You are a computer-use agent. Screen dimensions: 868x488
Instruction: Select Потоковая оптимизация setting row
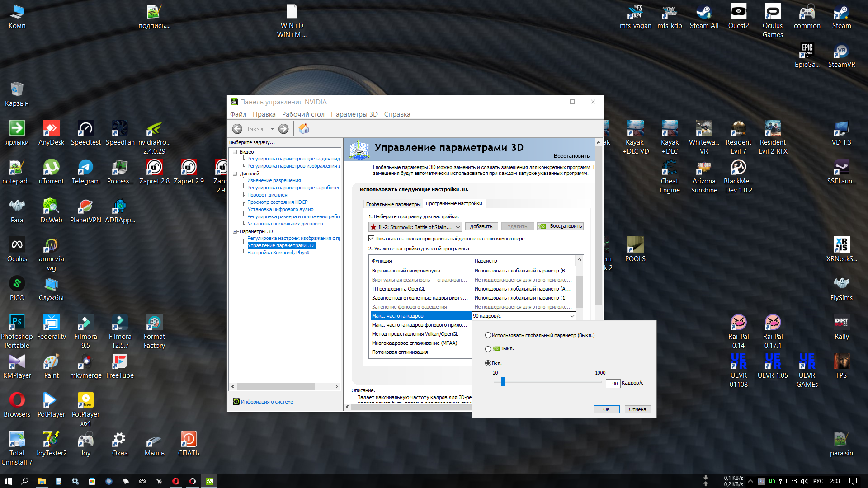pyautogui.click(x=421, y=352)
